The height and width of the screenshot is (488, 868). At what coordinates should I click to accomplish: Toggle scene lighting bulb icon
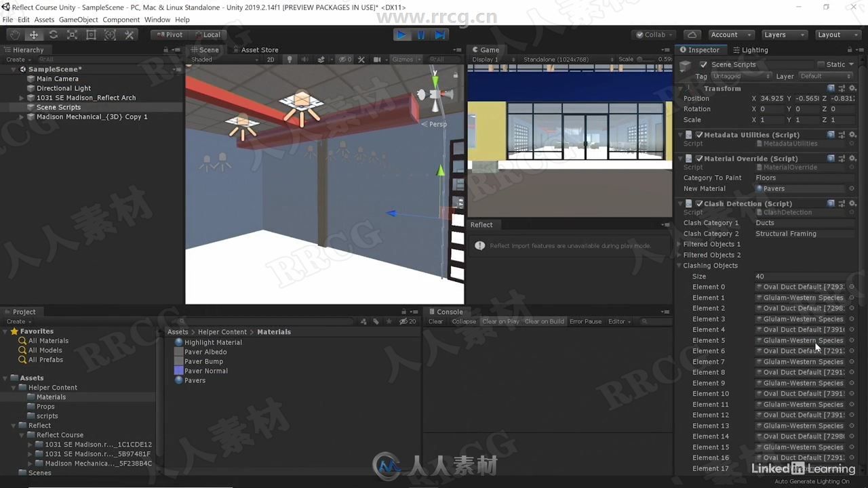[x=290, y=60]
